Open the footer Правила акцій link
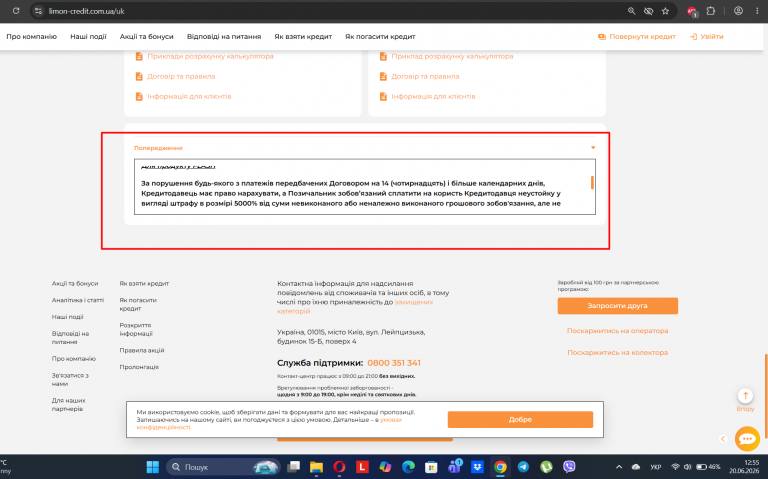 pyautogui.click(x=142, y=350)
